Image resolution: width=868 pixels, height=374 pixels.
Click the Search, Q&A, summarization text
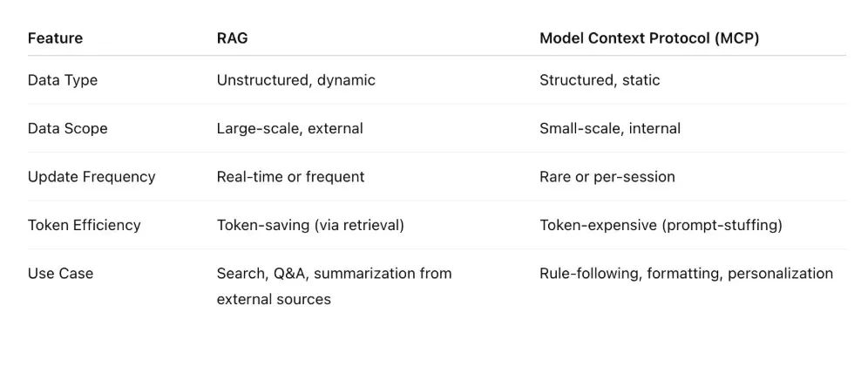pyautogui.click(x=334, y=273)
